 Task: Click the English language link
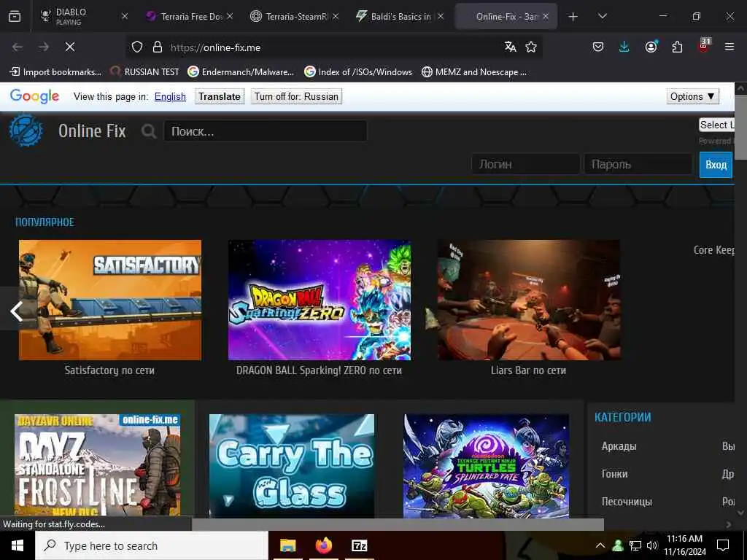[x=170, y=97]
